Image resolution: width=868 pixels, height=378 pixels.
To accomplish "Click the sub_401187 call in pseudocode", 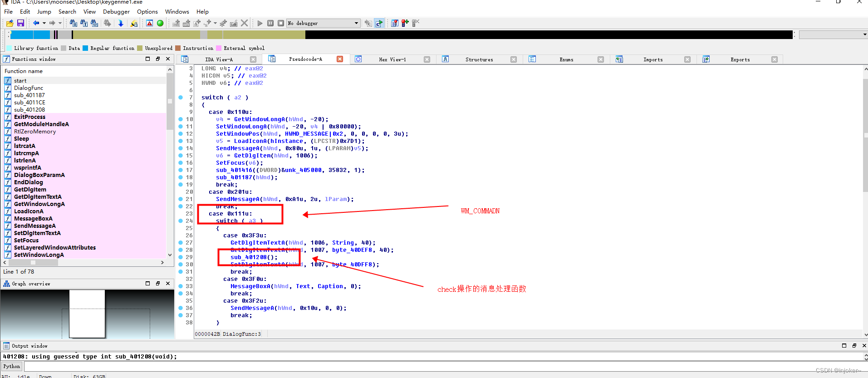I will tap(234, 177).
